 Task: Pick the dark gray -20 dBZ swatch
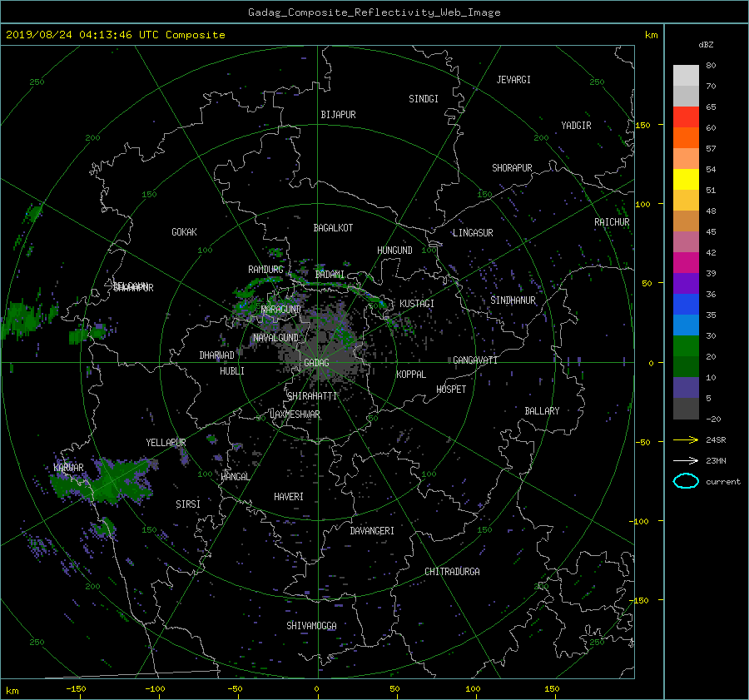coord(686,409)
